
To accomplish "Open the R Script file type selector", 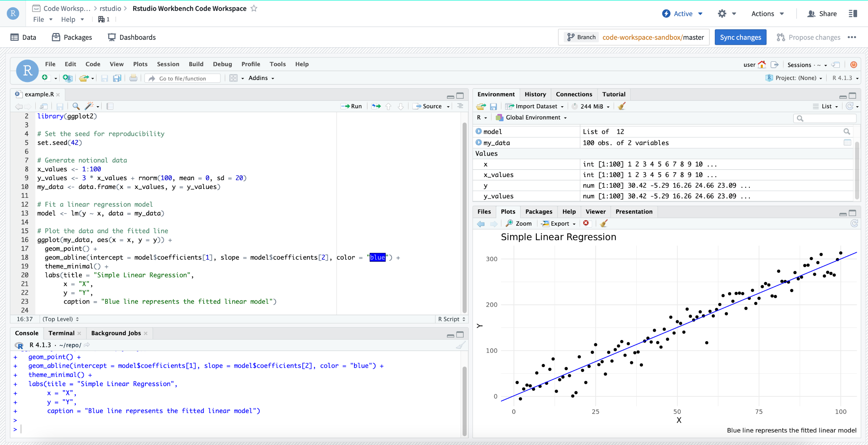I will click(x=451, y=319).
